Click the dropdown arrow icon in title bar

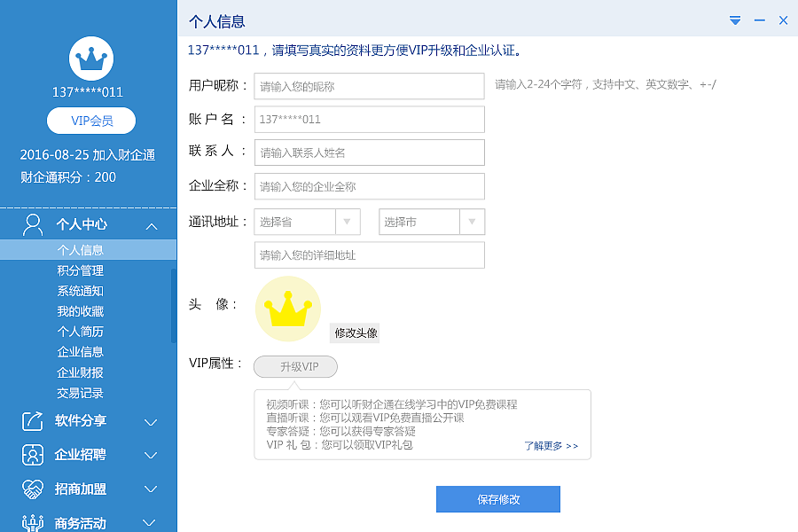click(x=734, y=20)
